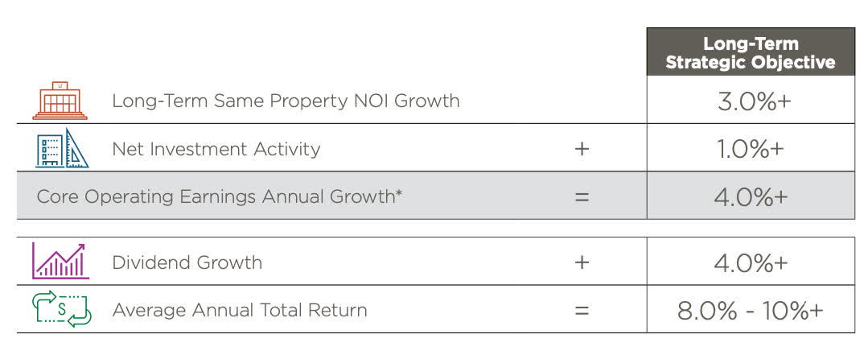Click the plus sign in Net Investment row

582,148
